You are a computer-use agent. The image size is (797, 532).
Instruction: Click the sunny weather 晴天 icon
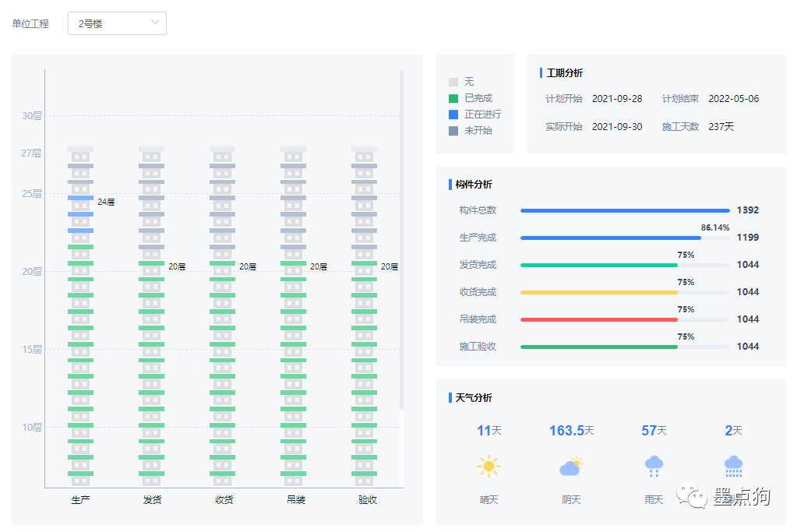pyautogui.click(x=488, y=467)
